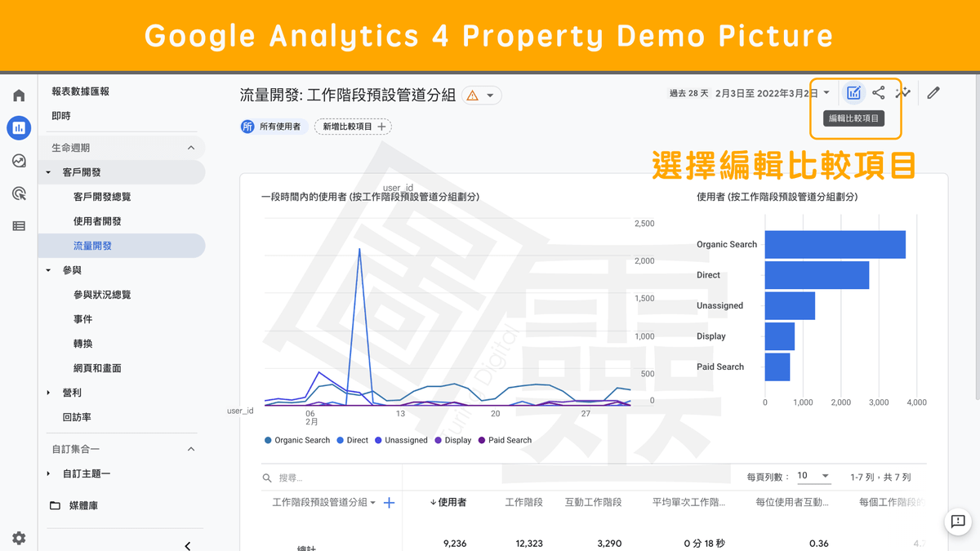Open the 即時 realtime report
Viewport: 980px width, 551px height.
pos(61,116)
